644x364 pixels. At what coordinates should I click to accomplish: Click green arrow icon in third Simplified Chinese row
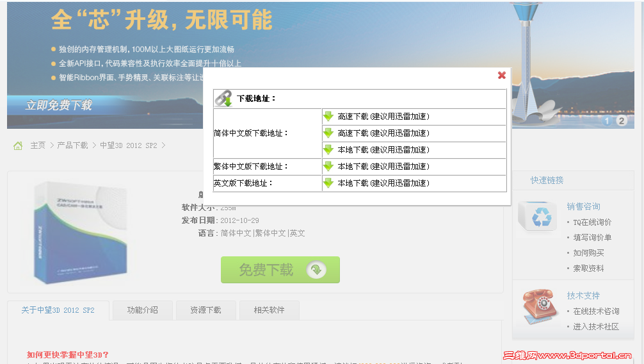pyautogui.click(x=328, y=150)
